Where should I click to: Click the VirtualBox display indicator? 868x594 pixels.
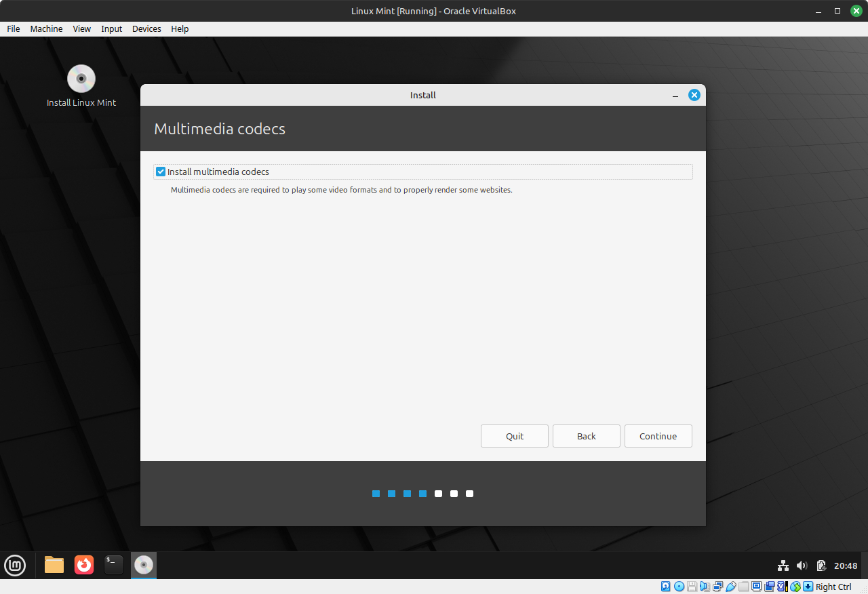pyautogui.click(x=756, y=587)
